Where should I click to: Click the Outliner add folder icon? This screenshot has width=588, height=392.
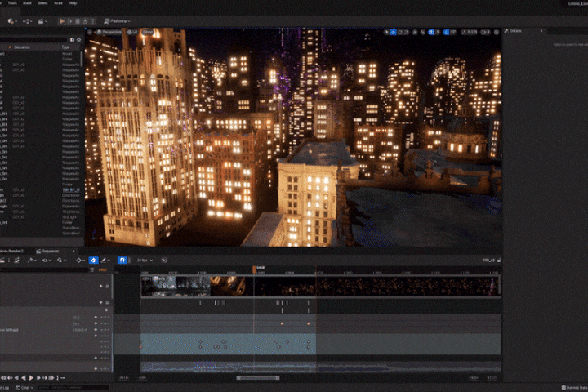tap(72, 40)
